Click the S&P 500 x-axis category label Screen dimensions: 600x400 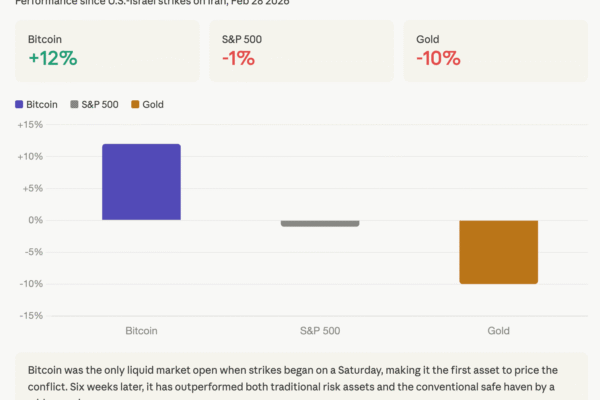tap(320, 330)
